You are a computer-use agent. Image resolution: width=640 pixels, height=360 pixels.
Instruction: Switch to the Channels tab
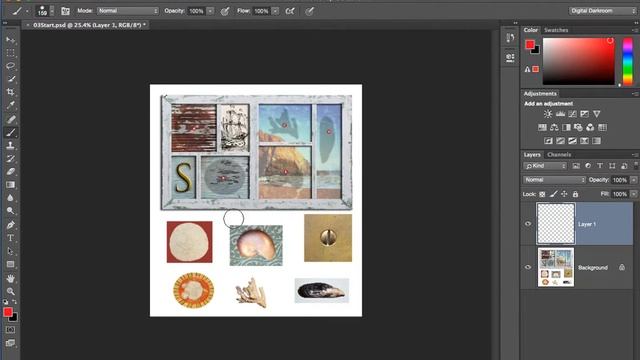tap(559, 155)
